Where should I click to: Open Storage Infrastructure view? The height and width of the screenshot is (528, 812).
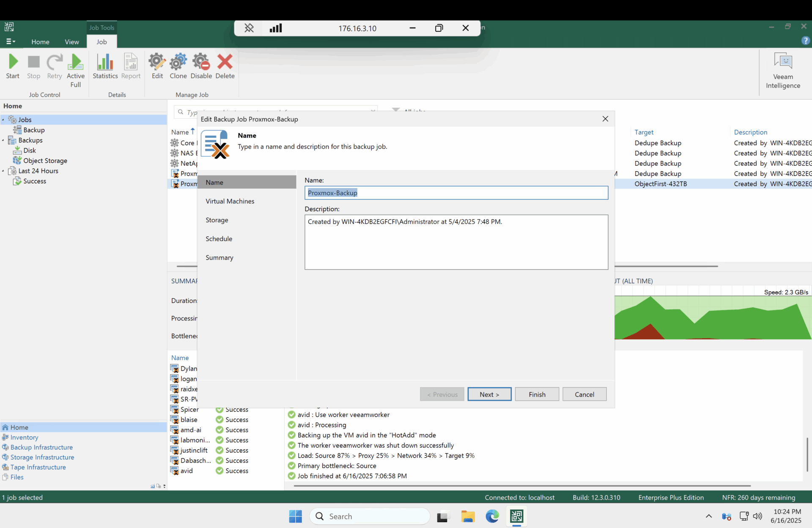42,457
